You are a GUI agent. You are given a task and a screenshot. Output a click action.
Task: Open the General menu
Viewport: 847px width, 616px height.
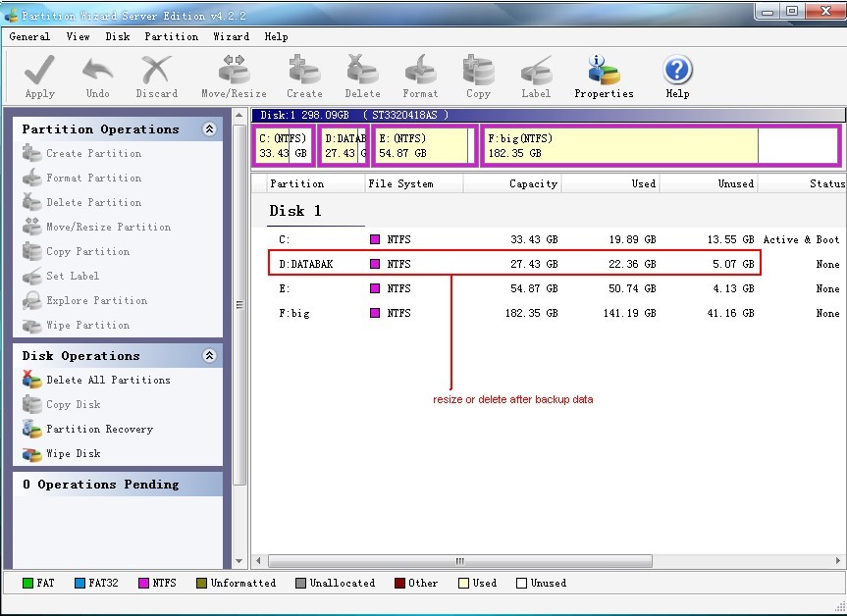(x=29, y=36)
